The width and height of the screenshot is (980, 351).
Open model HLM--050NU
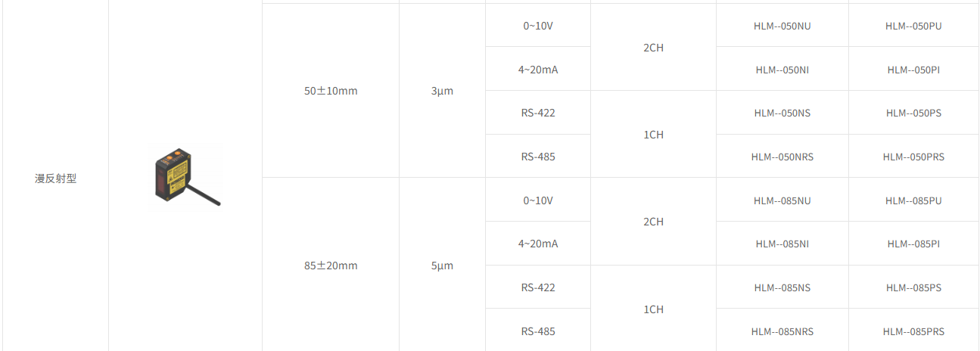point(782,26)
